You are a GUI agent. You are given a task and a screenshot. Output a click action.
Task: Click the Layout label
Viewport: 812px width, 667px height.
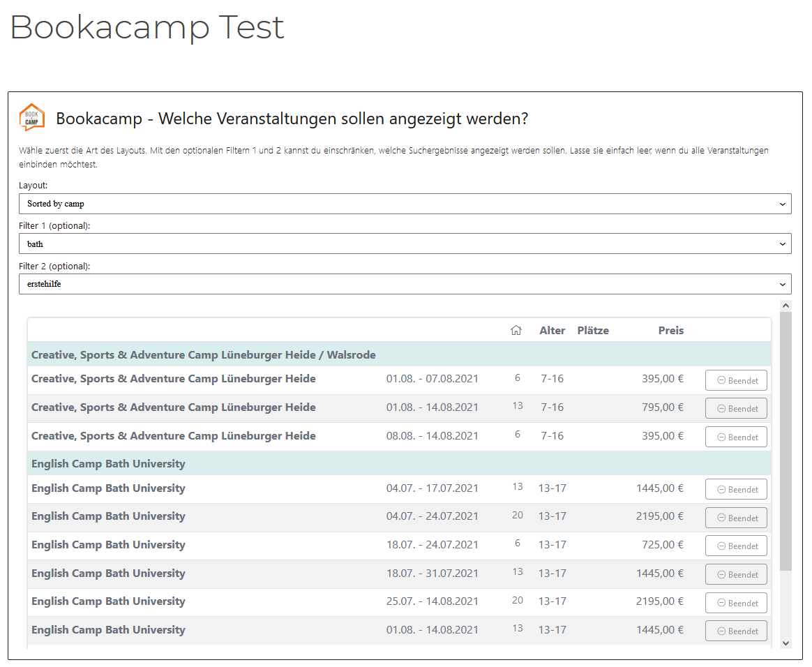pos(33,186)
